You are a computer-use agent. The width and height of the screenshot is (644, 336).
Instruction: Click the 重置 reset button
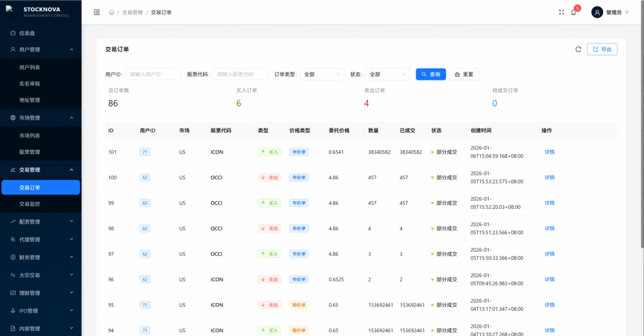click(464, 74)
